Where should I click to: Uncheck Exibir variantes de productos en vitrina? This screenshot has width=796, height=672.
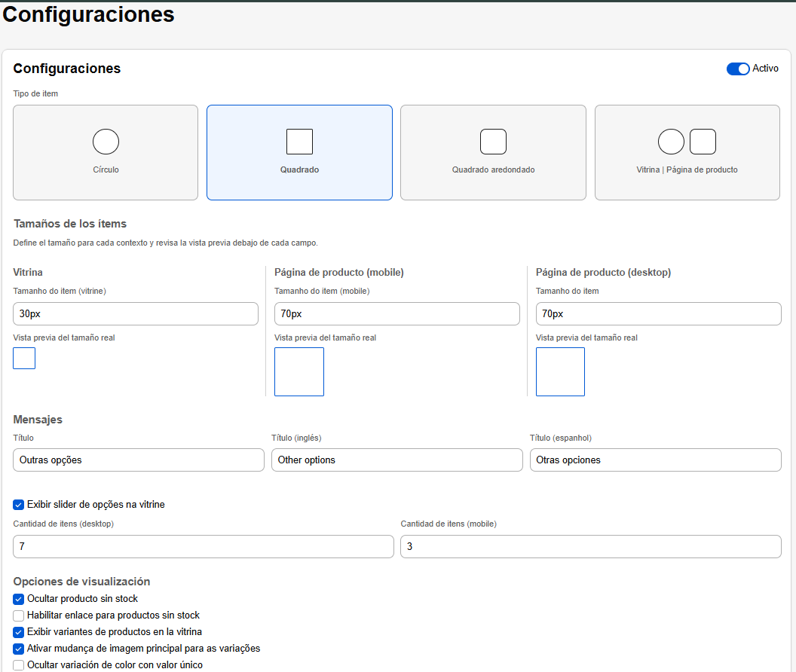click(19, 632)
